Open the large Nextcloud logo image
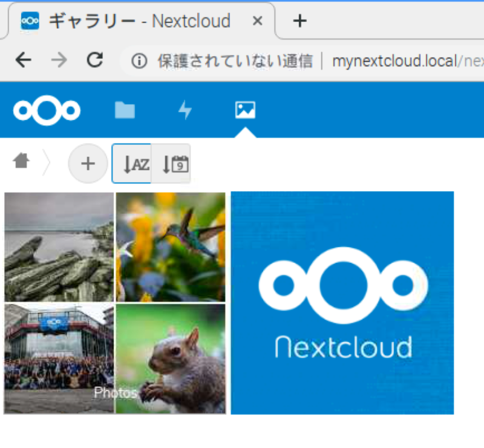Screen dimensions: 484x448 (342, 303)
